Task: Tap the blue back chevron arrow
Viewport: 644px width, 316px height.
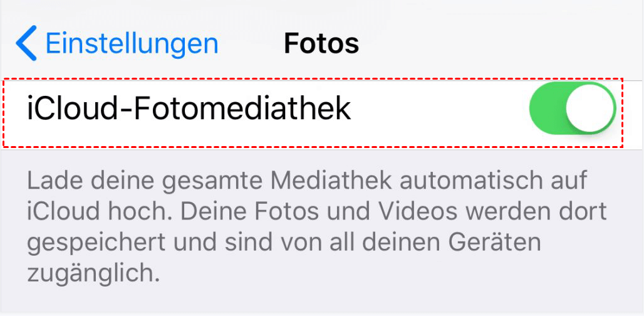Action: (27, 43)
